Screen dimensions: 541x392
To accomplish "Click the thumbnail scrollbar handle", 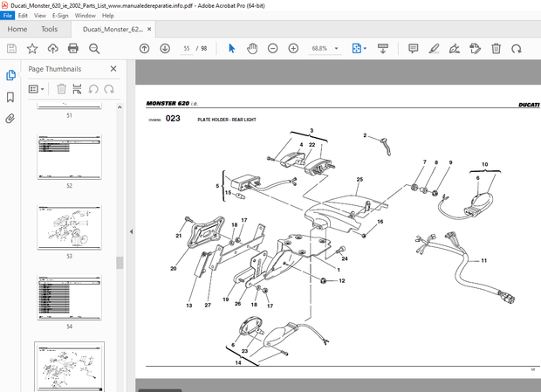I will [120, 263].
